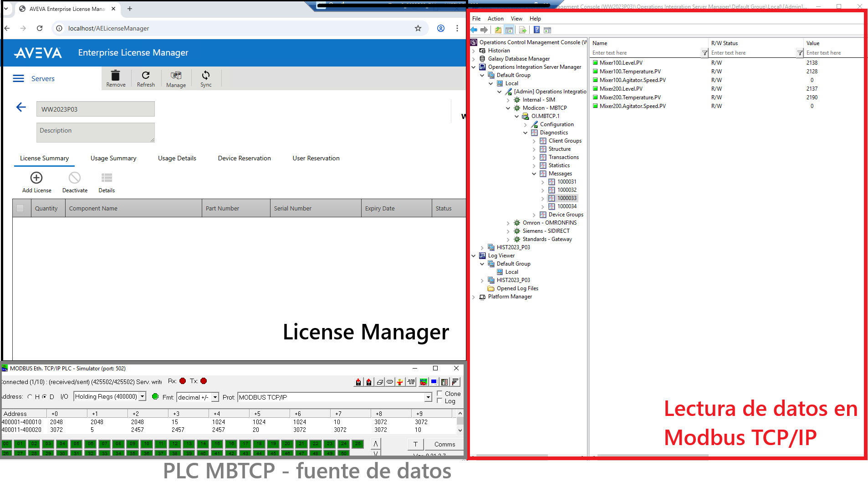Viewport: 868px width, 482px height.
Task: Open a new Chrome tab
Action: 130,9
